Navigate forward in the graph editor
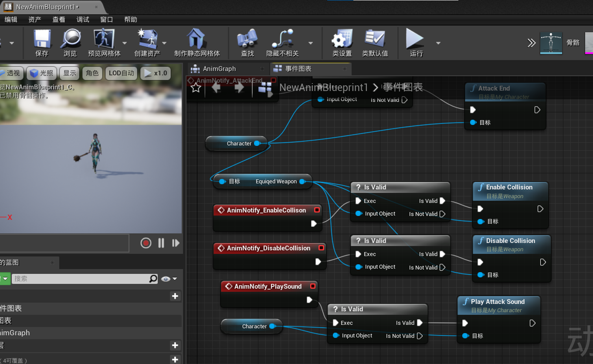The image size is (593, 364). click(239, 88)
